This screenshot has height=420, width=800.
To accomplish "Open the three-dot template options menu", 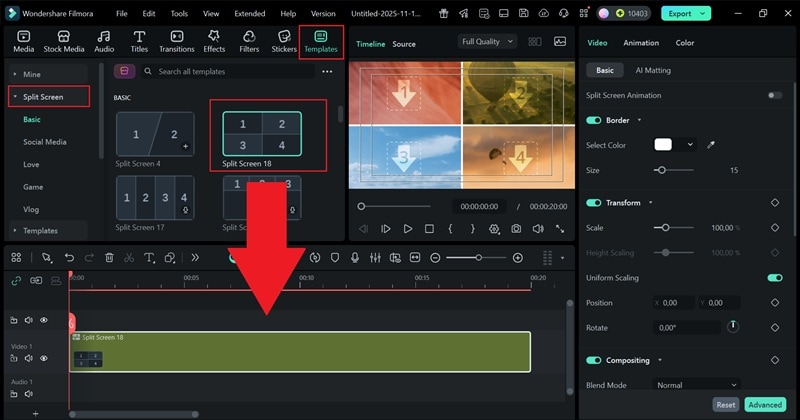I will click(327, 71).
